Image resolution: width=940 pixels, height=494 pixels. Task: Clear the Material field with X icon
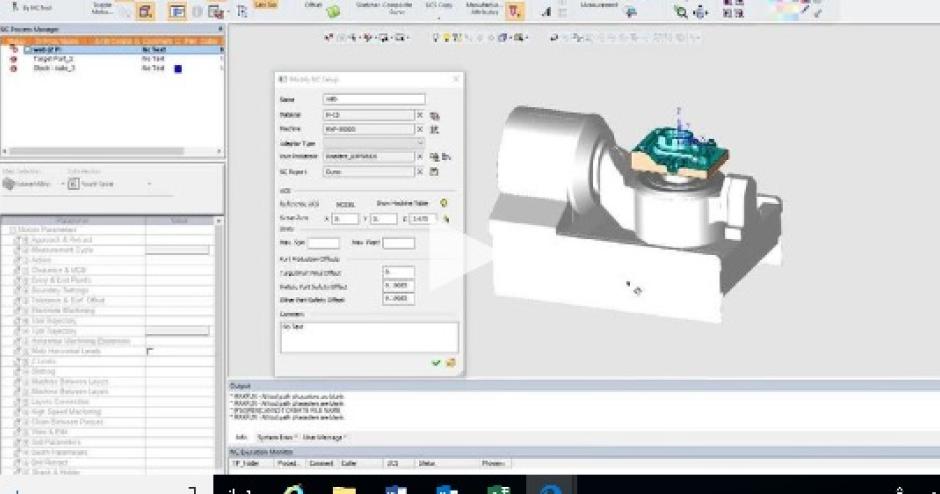click(419, 116)
